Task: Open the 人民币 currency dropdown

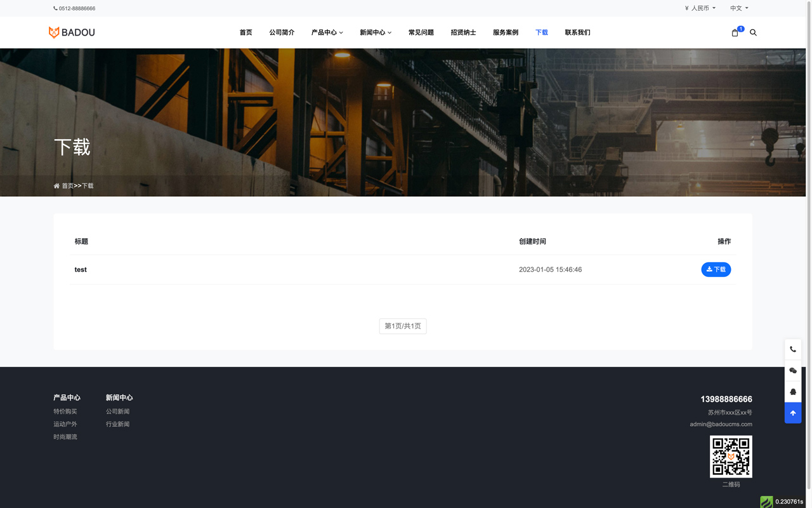Action: (700, 8)
